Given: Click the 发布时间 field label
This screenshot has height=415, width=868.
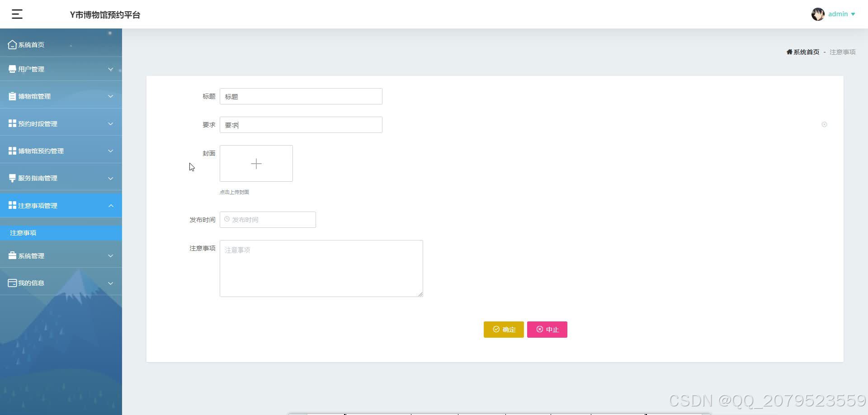Looking at the screenshot, I should pos(202,220).
